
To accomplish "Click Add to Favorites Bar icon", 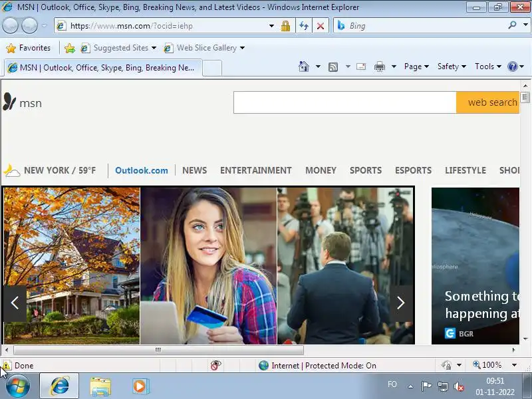I will 70,48.
